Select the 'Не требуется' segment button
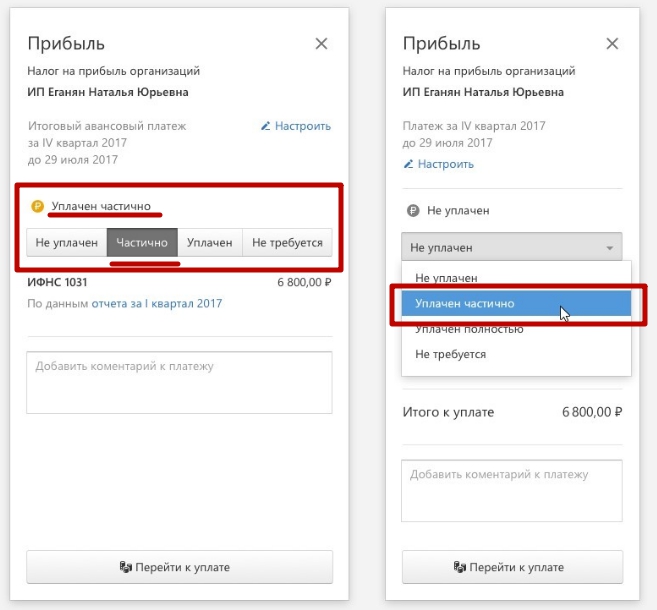 (287, 243)
